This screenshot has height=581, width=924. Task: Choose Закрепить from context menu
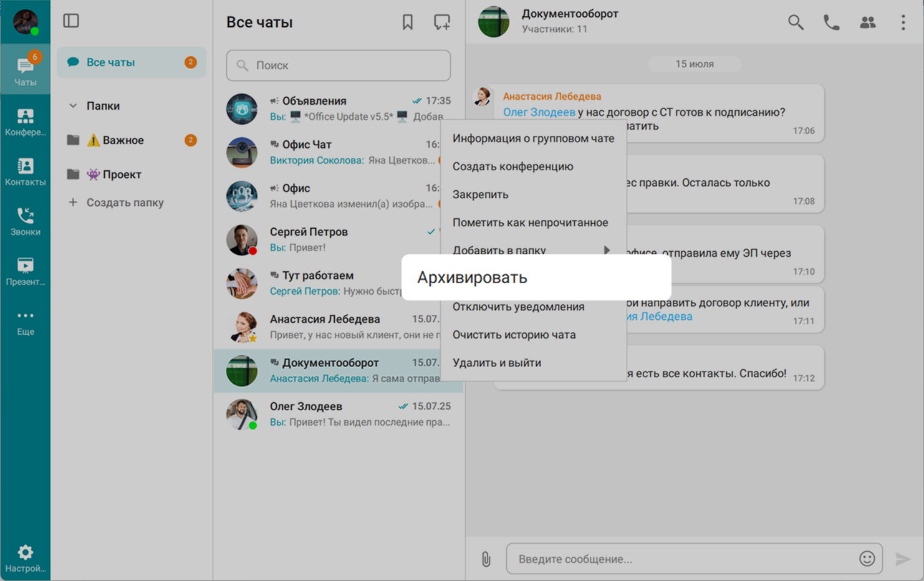pos(533,194)
